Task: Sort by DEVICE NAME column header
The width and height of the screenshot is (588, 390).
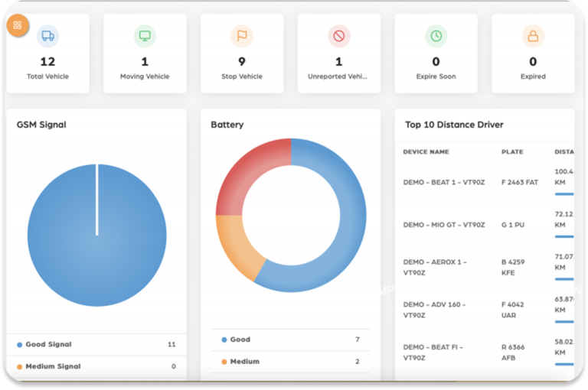Action: 426,151
